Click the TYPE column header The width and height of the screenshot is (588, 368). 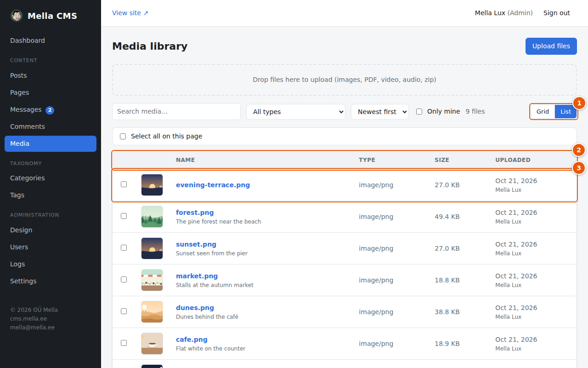pyautogui.click(x=367, y=160)
